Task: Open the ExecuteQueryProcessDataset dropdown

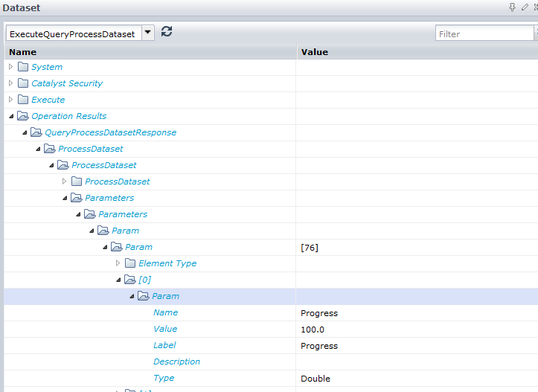Action: pyautogui.click(x=147, y=33)
